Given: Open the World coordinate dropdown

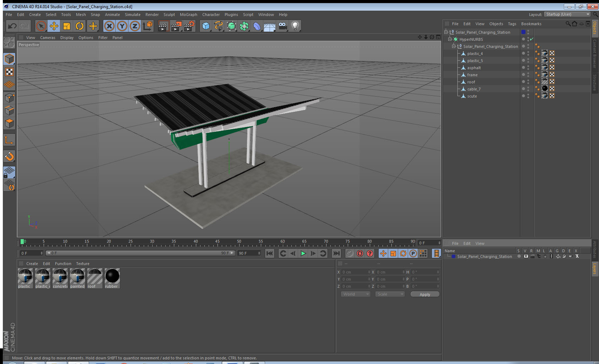Looking at the screenshot, I should tap(356, 294).
